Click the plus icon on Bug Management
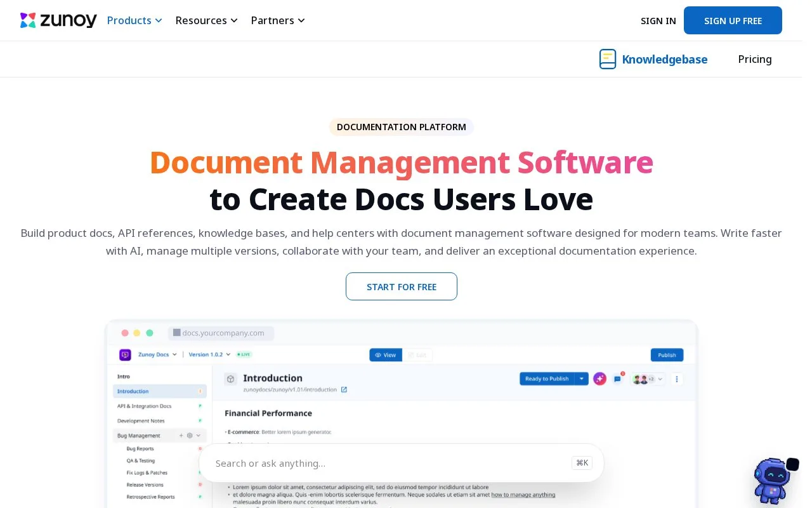Screen dimensions: 812x508 [181, 436]
